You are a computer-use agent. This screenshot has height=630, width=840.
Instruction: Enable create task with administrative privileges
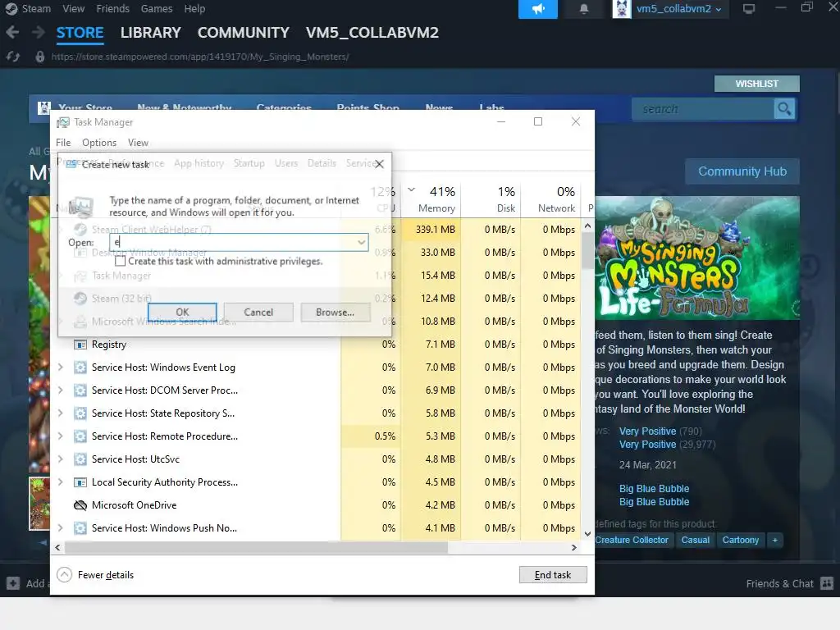[x=121, y=261]
